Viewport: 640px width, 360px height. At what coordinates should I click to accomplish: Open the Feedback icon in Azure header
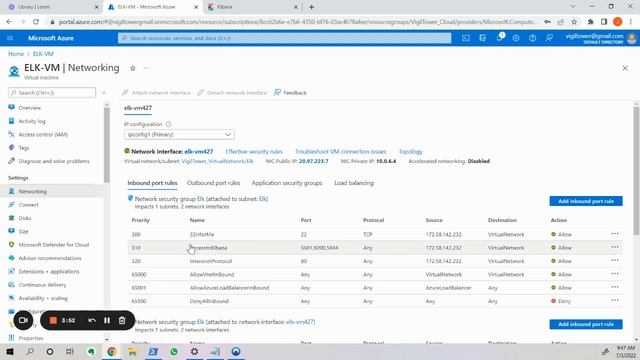coord(549,38)
